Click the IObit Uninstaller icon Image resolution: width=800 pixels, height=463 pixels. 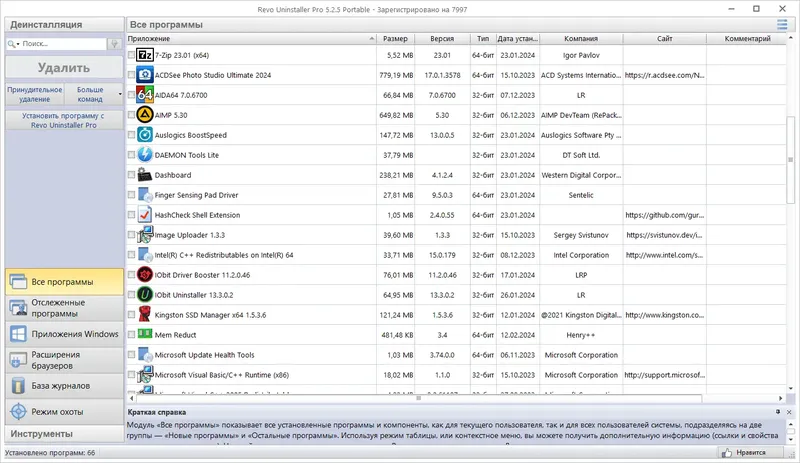coord(145,295)
